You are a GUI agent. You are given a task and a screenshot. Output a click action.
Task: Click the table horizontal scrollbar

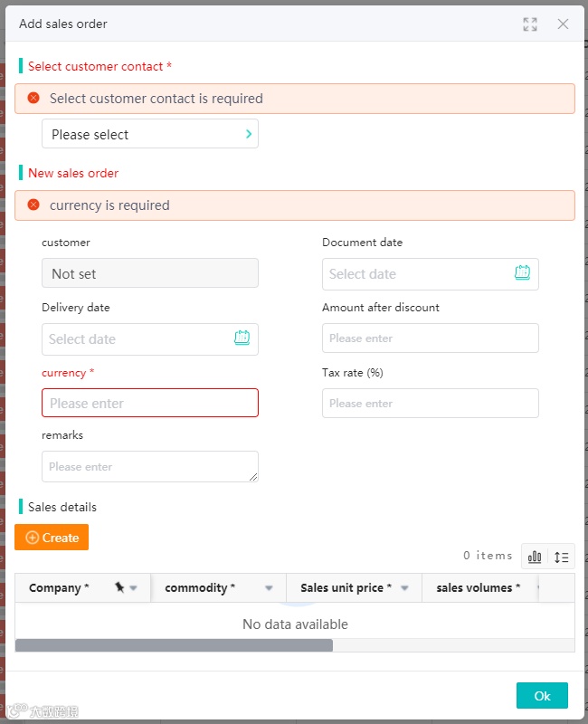[x=174, y=645]
